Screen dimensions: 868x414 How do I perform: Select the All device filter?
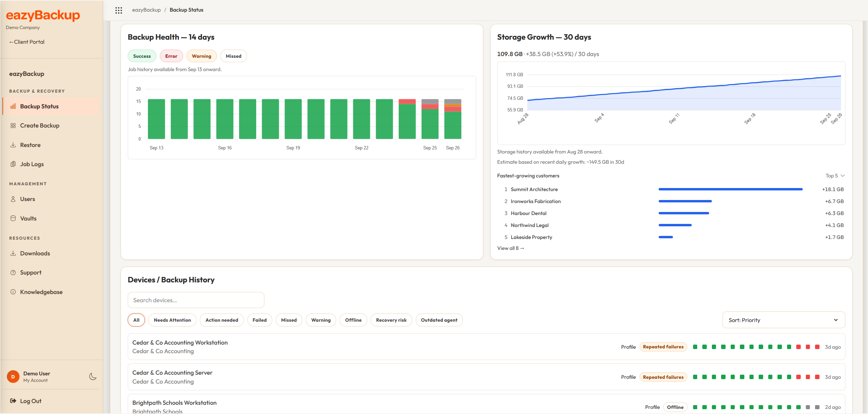[x=136, y=320]
